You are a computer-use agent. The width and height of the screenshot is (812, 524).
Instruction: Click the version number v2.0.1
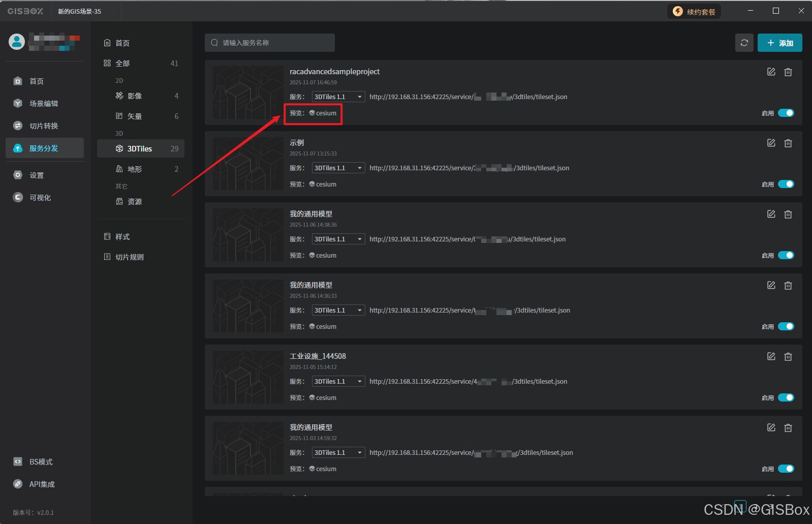coord(33,512)
